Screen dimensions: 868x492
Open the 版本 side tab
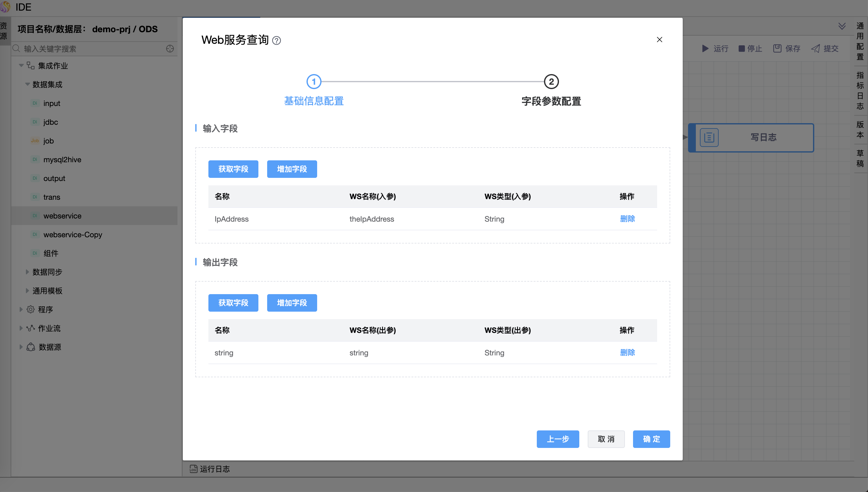point(860,130)
